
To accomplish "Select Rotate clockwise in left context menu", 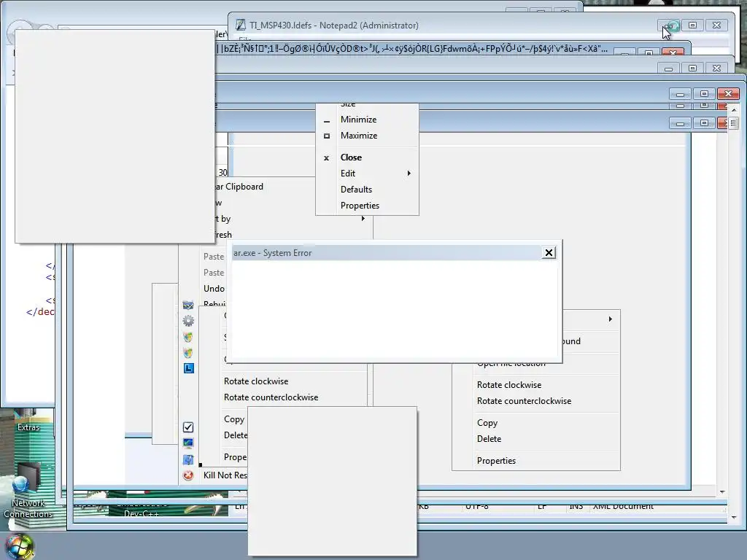I will [x=256, y=381].
